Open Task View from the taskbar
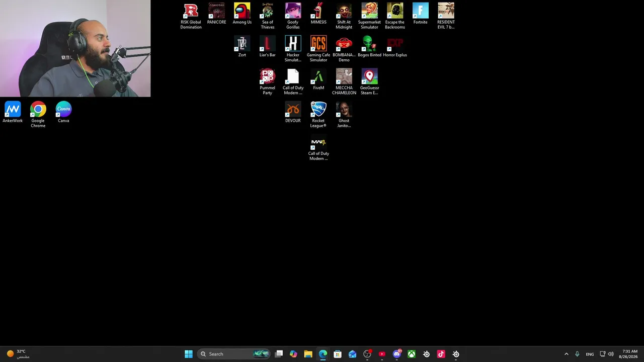 [279, 354]
